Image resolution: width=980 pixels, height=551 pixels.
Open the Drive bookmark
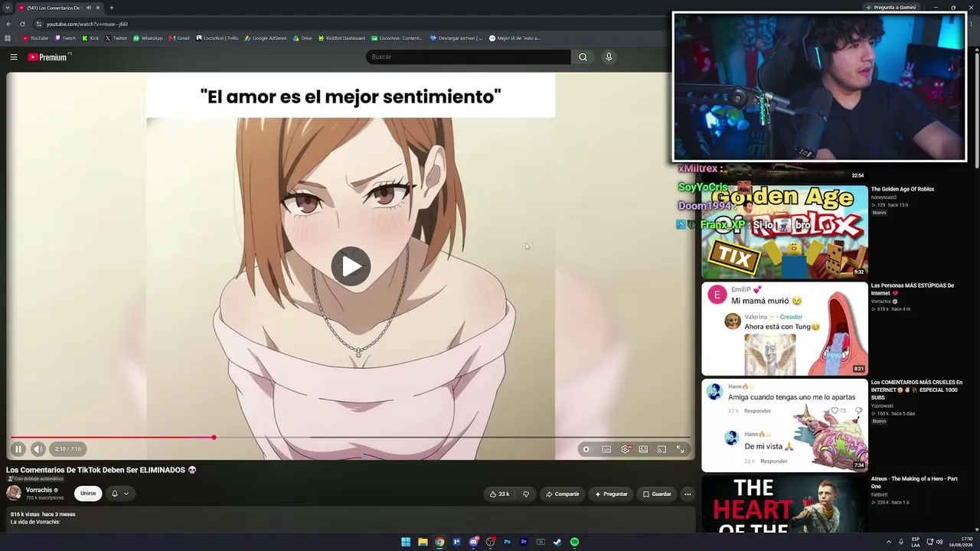click(x=302, y=38)
